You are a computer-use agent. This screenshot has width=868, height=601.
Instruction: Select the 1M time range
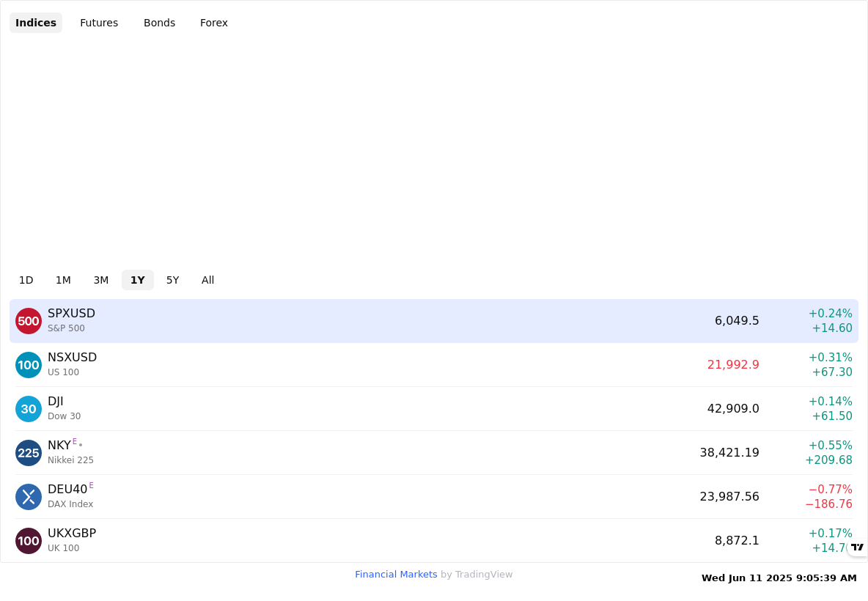tap(63, 280)
